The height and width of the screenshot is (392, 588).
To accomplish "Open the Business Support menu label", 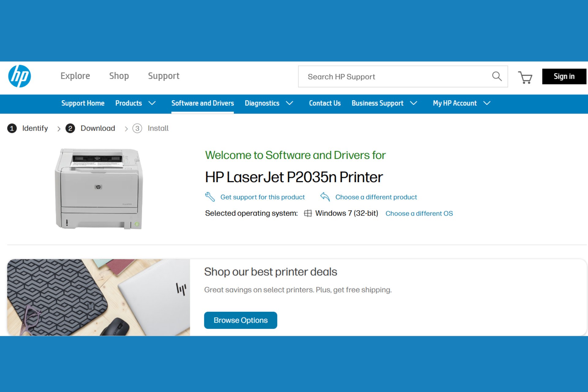I will (377, 103).
